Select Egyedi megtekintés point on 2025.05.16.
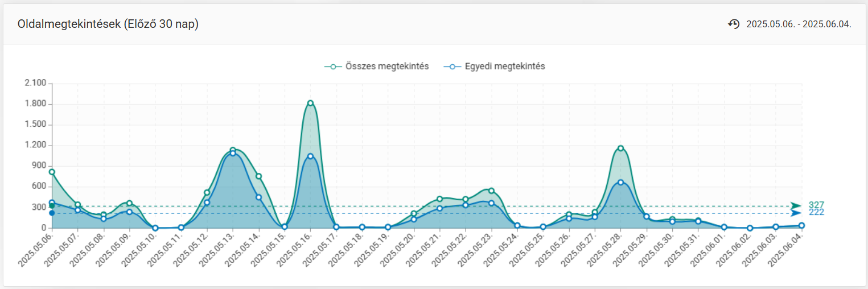Viewport: 868px width, 289px height. [x=310, y=156]
